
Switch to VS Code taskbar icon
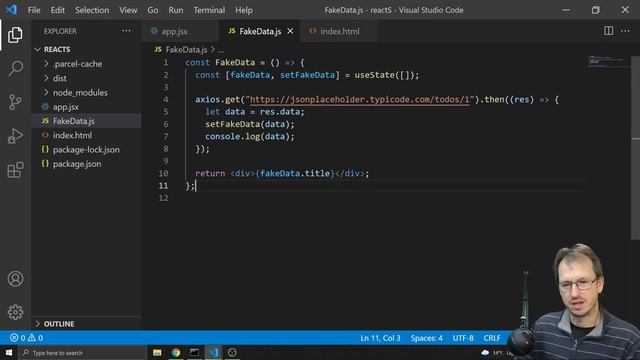pyautogui.click(x=213, y=353)
